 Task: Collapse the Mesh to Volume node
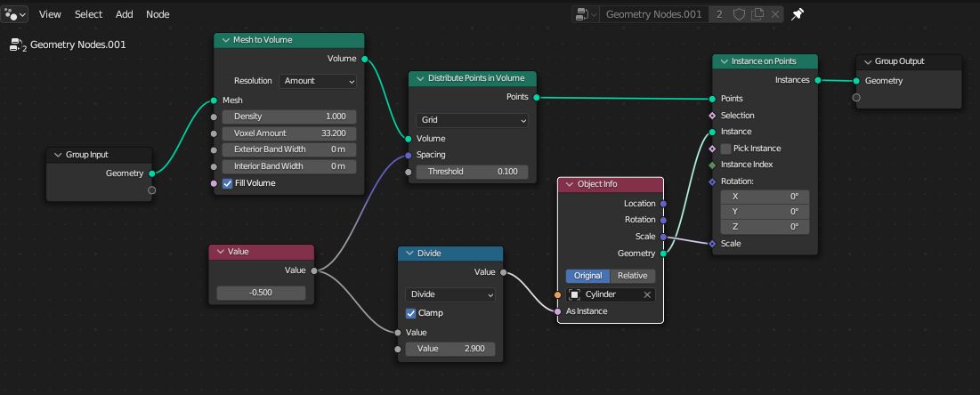click(x=225, y=40)
